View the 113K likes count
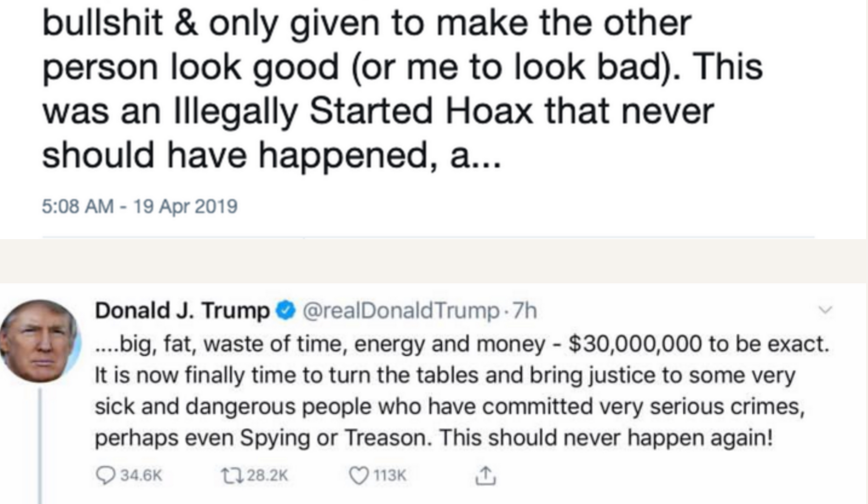Viewport: 868px width, 504px height. coord(390,475)
